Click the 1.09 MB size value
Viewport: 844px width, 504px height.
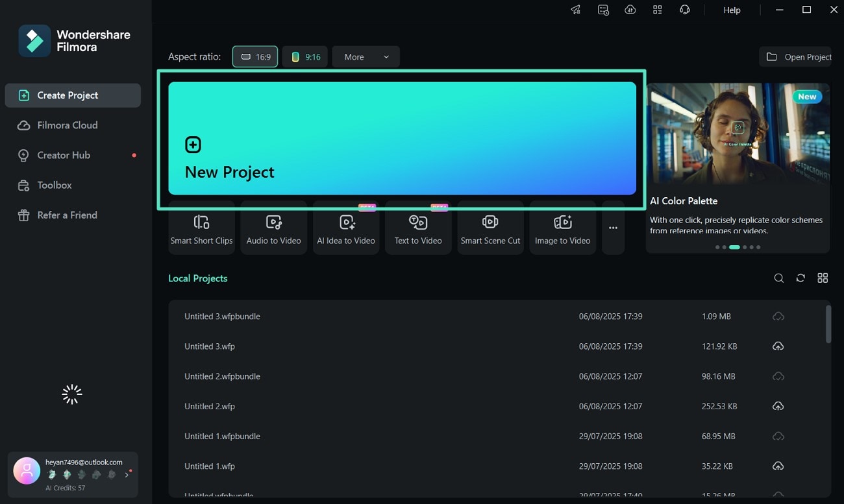point(716,317)
